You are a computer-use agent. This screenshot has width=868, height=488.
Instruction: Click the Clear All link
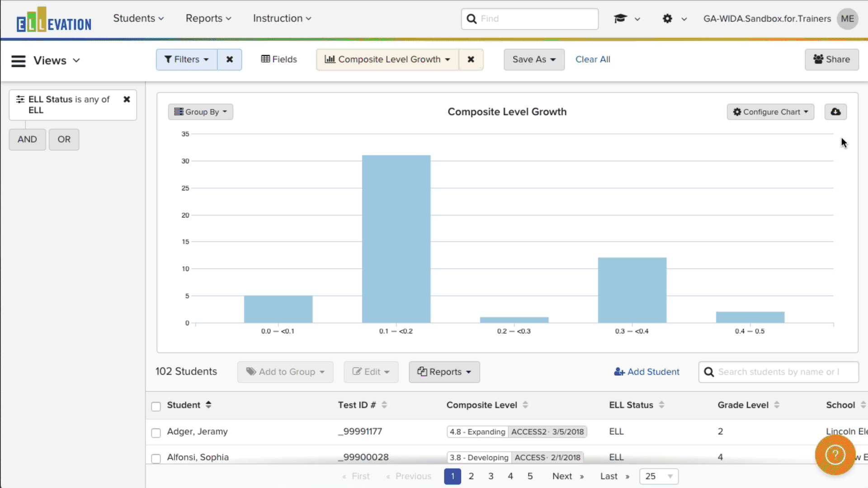(593, 60)
